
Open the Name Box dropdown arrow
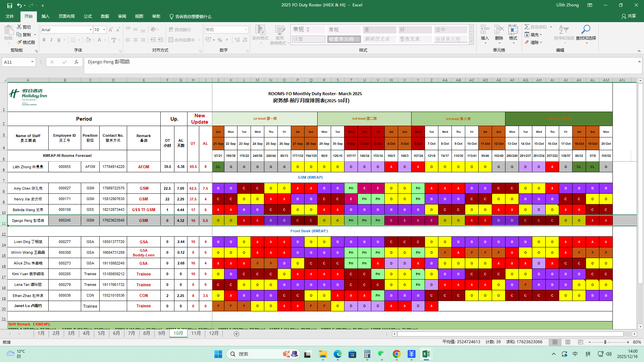tap(32, 62)
